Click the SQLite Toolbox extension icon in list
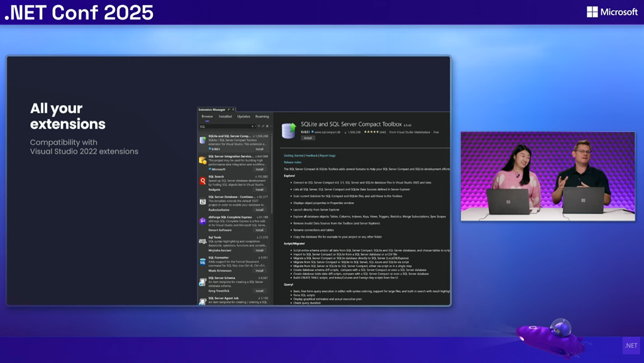 [x=203, y=140]
